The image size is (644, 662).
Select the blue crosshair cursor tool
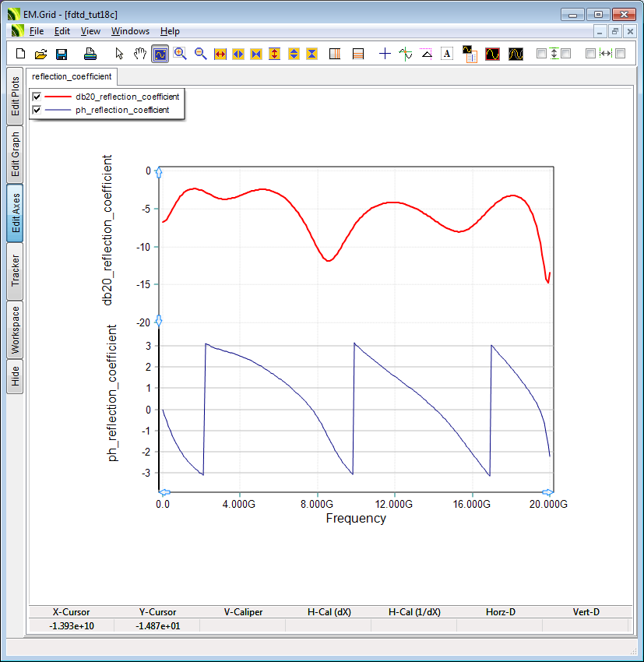[385, 54]
